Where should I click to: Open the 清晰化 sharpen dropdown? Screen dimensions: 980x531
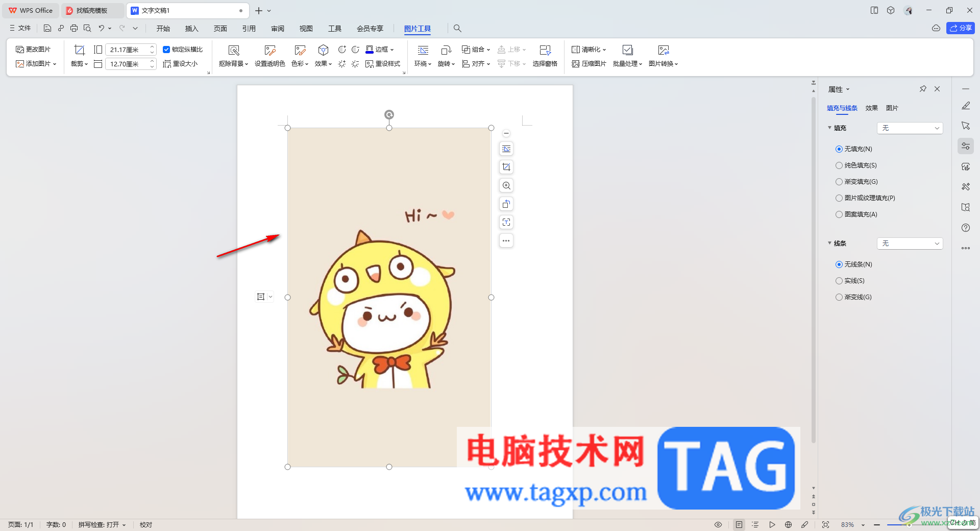(x=589, y=50)
